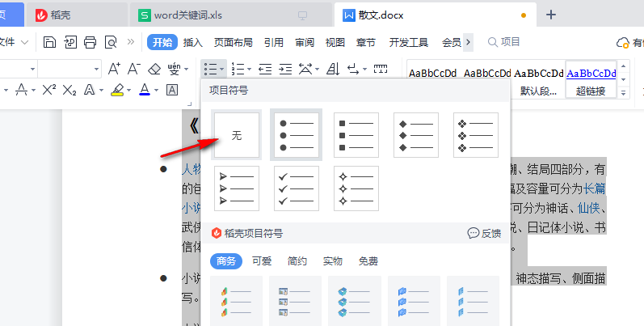The width and height of the screenshot is (644, 326).
Task: Click the yellow text highlight color button
Action: (117, 89)
